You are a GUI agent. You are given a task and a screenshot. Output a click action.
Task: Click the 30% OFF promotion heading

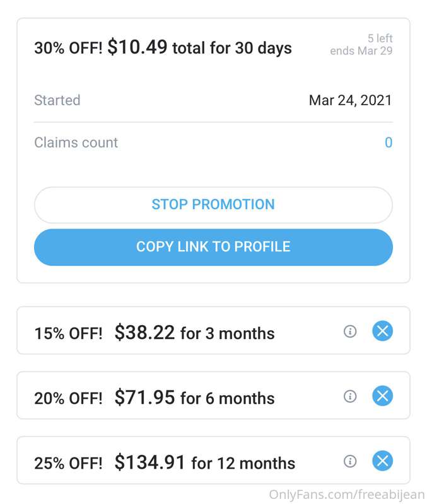click(163, 48)
